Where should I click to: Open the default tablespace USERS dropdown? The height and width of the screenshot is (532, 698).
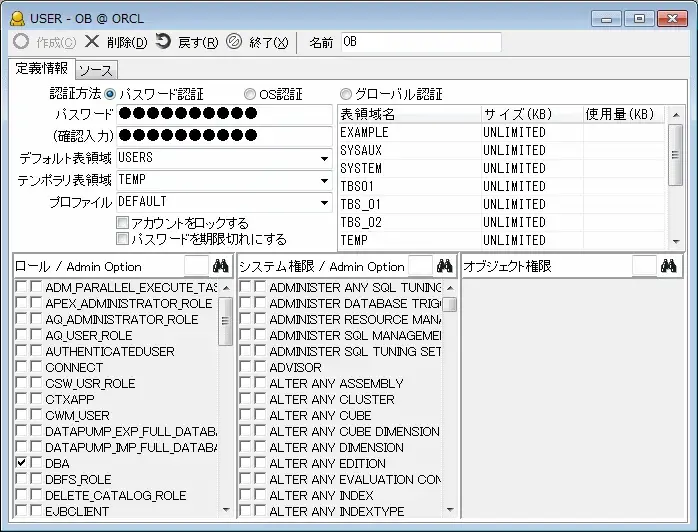coord(324,159)
